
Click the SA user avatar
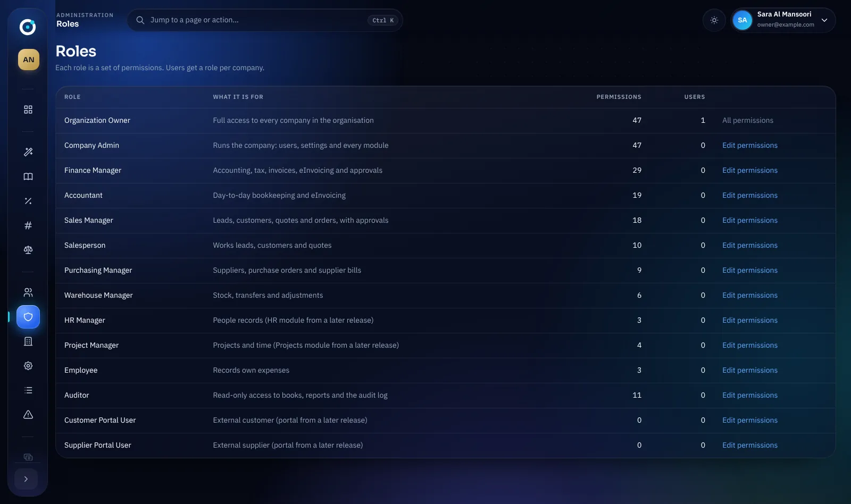742,20
